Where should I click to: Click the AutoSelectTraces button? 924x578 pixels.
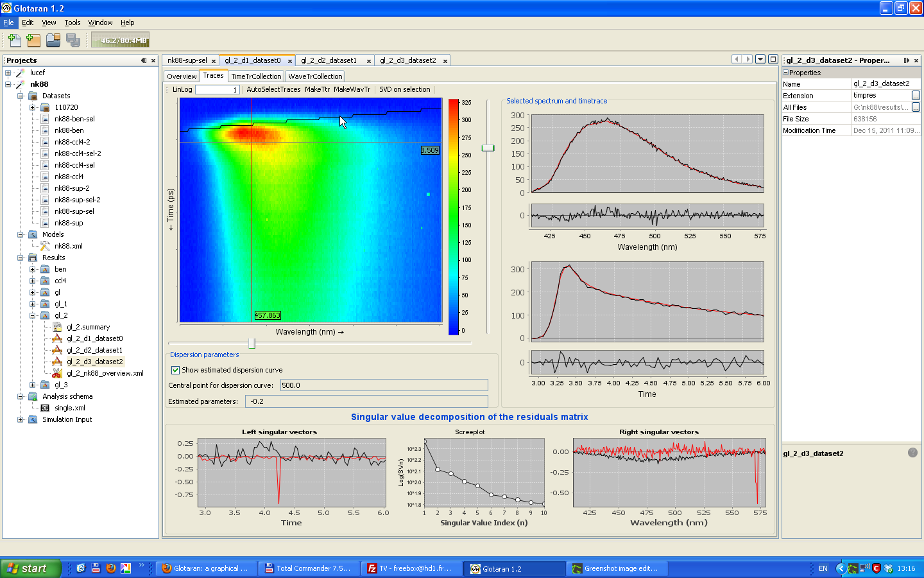[x=273, y=89]
